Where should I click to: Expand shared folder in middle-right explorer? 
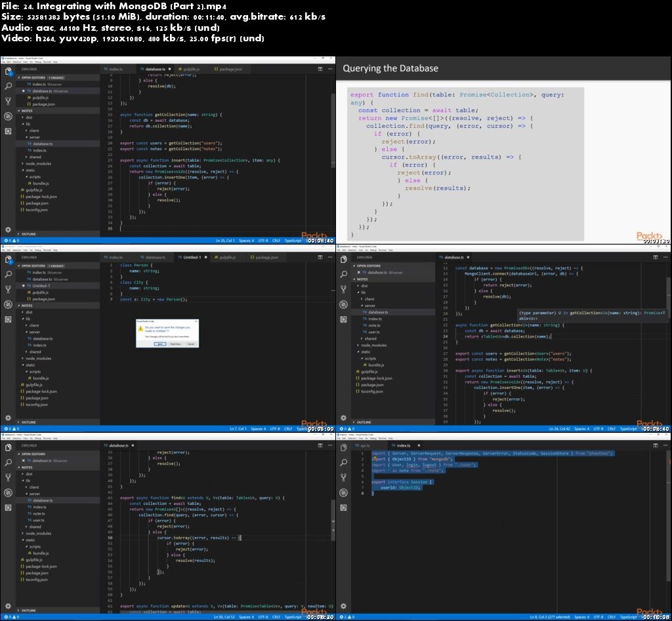click(x=371, y=338)
